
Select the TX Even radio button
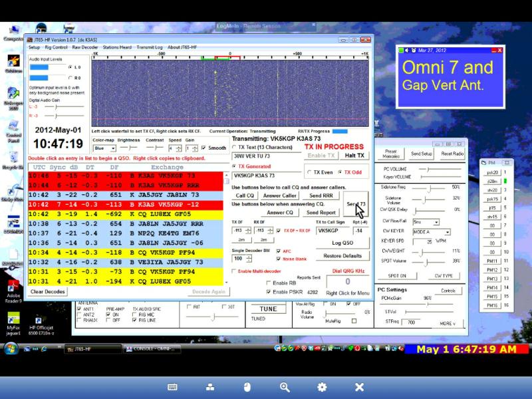[309, 172]
